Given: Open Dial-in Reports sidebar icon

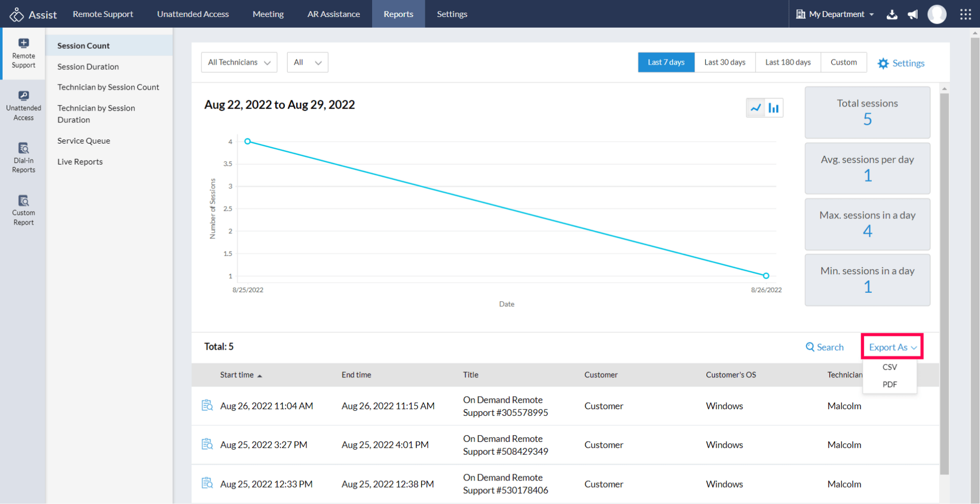Looking at the screenshot, I should click(24, 158).
